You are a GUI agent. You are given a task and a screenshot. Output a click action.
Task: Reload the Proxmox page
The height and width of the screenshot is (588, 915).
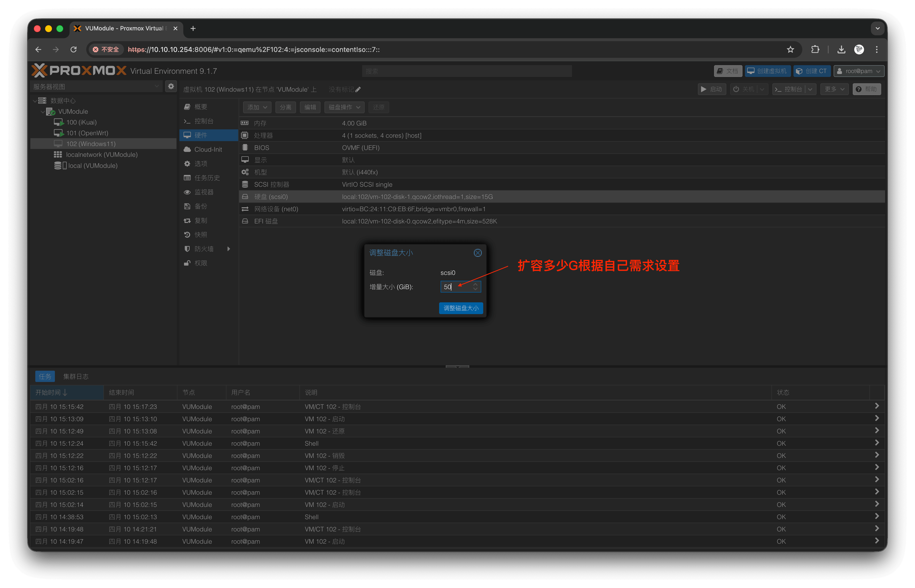click(x=74, y=50)
